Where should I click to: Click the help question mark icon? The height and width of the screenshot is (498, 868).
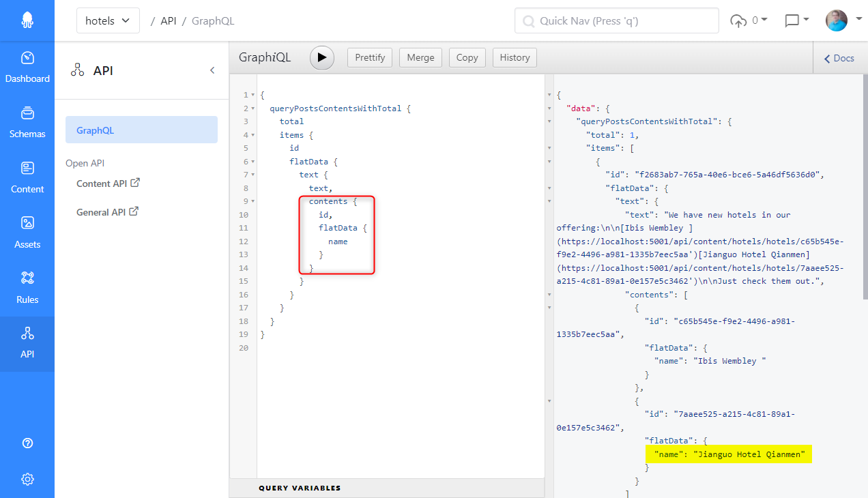pyautogui.click(x=27, y=443)
